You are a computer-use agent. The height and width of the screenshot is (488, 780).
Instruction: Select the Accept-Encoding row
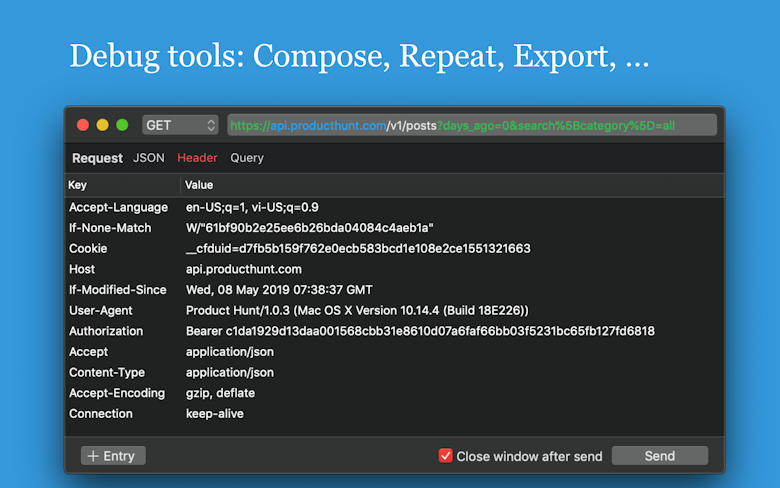pyautogui.click(x=394, y=393)
